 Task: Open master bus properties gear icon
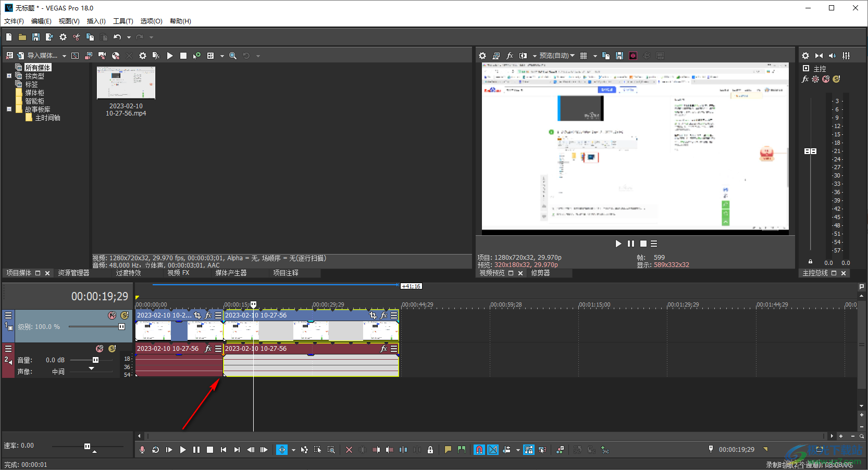805,56
